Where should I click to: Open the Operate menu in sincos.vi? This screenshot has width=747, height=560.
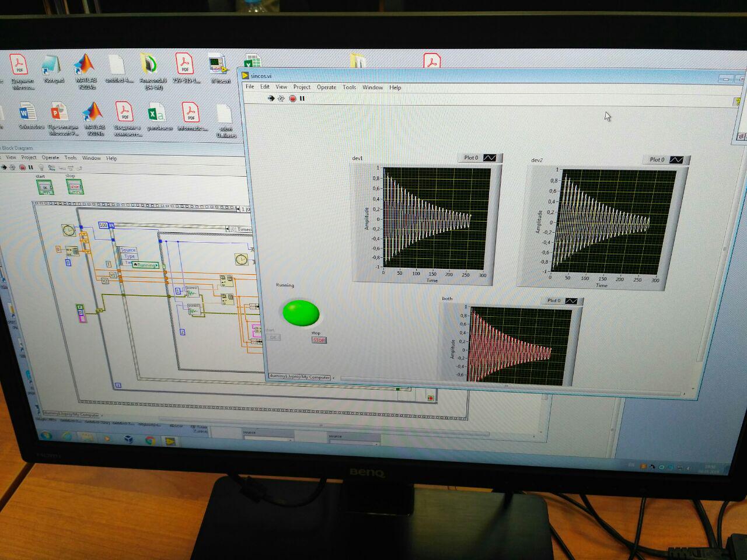[x=326, y=87]
